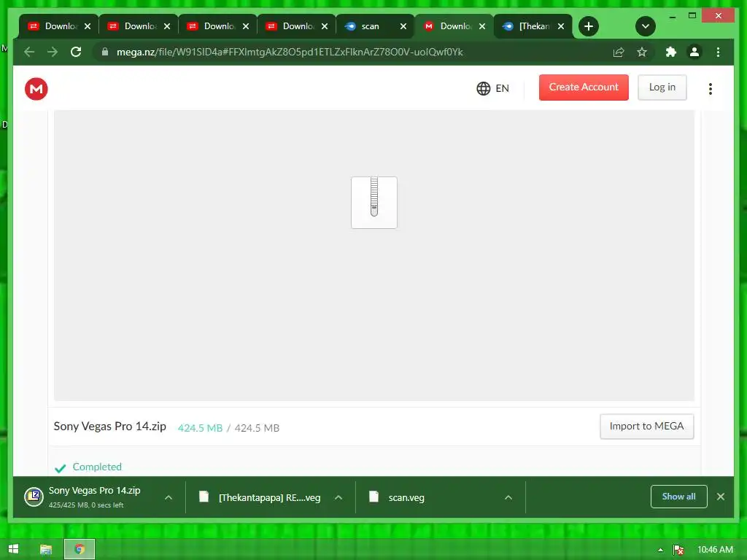
Task: Click the MEGA logo icon
Action: (36, 88)
